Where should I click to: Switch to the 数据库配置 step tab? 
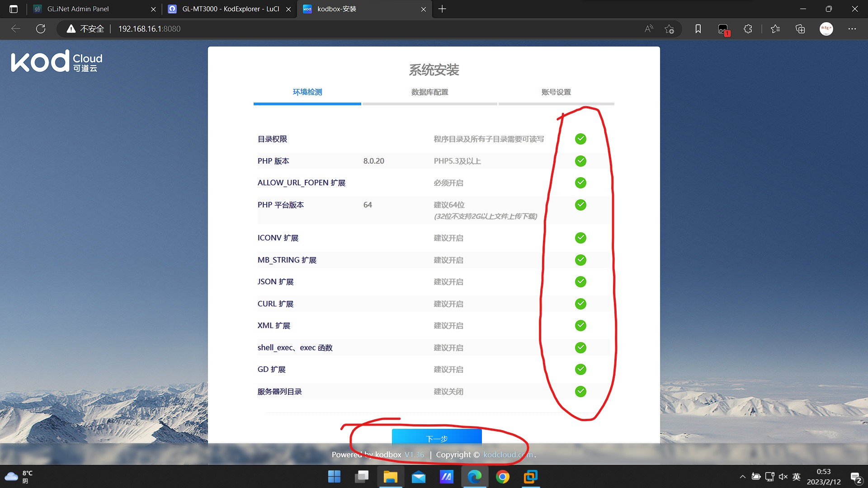[x=429, y=92]
